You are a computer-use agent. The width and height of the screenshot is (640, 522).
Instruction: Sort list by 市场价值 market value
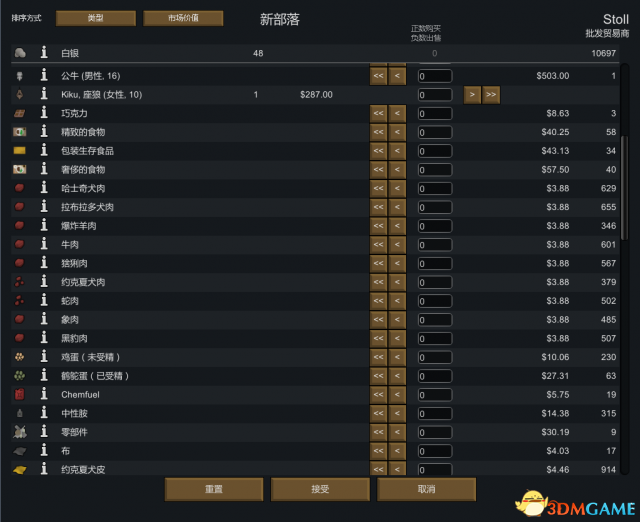pos(183,18)
